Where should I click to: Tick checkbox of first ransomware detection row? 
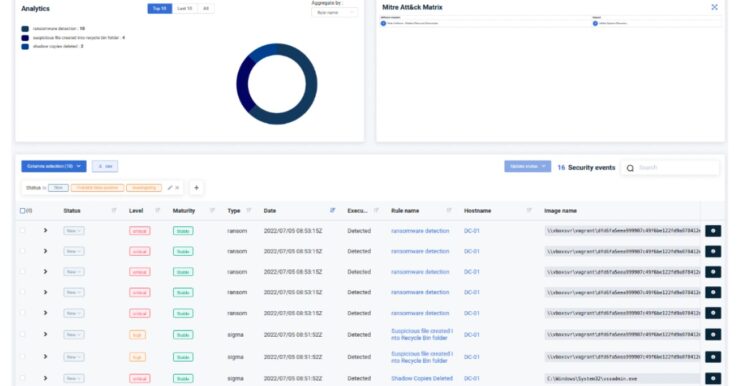pos(22,231)
